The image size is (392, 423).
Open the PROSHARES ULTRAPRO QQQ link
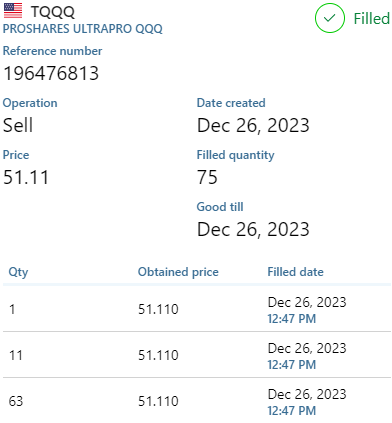pos(83,29)
